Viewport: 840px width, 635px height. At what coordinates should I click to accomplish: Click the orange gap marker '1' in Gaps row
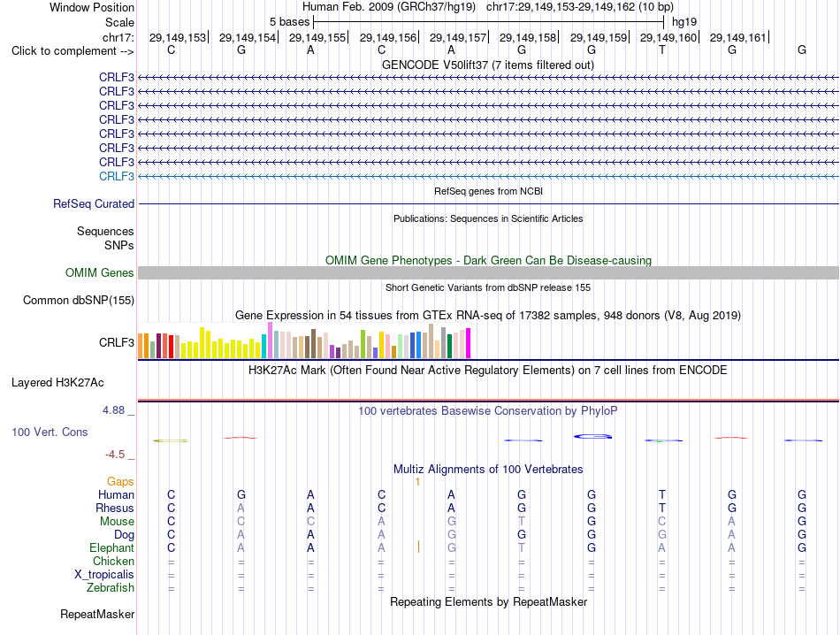point(418,482)
